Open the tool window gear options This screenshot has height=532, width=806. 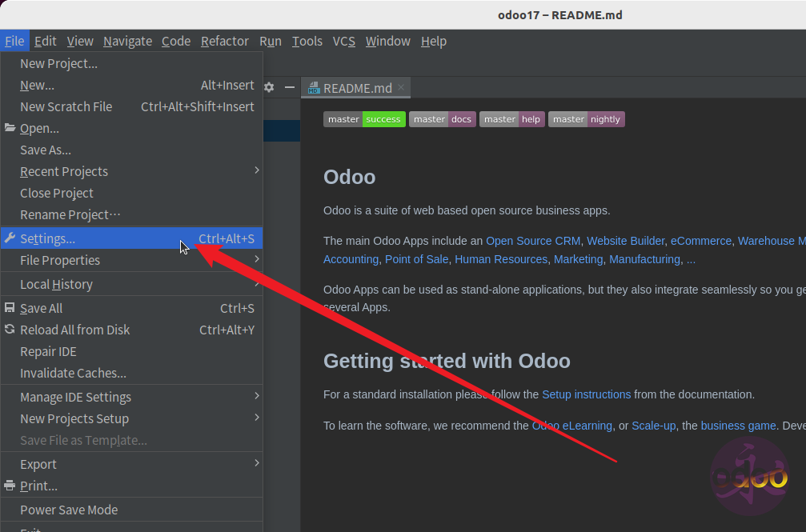coord(269,87)
